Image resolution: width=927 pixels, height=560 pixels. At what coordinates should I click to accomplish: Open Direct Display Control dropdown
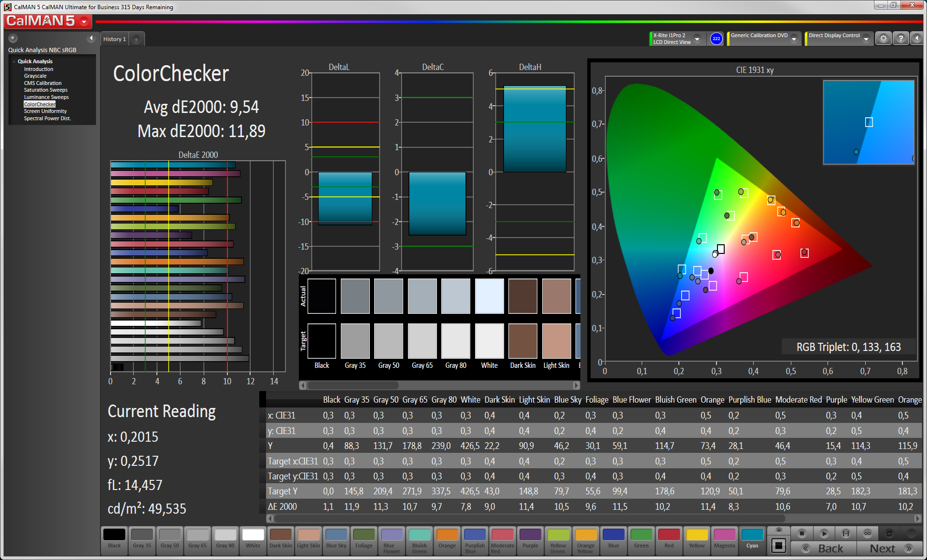click(867, 39)
